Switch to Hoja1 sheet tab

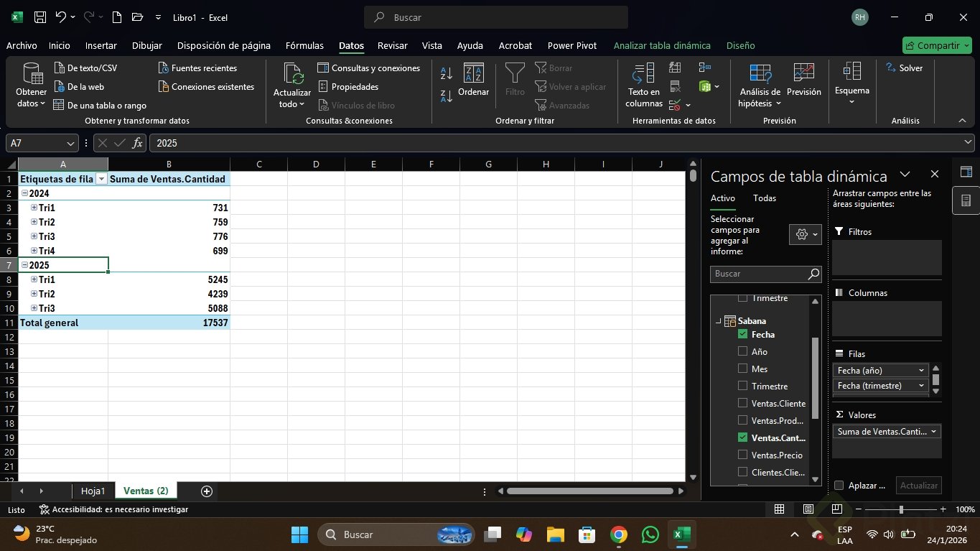(x=93, y=491)
